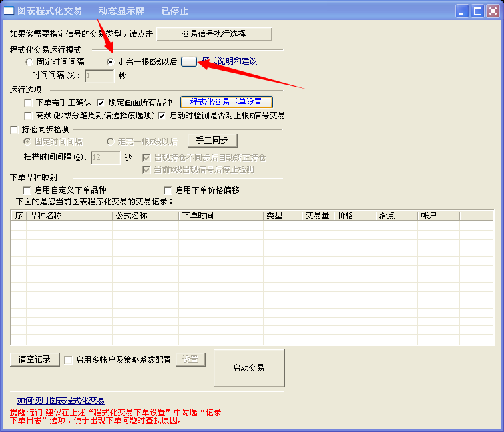Screen dimensions: 504x432
Task: Open the 模式说明和建议 link
Action: tap(230, 61)
